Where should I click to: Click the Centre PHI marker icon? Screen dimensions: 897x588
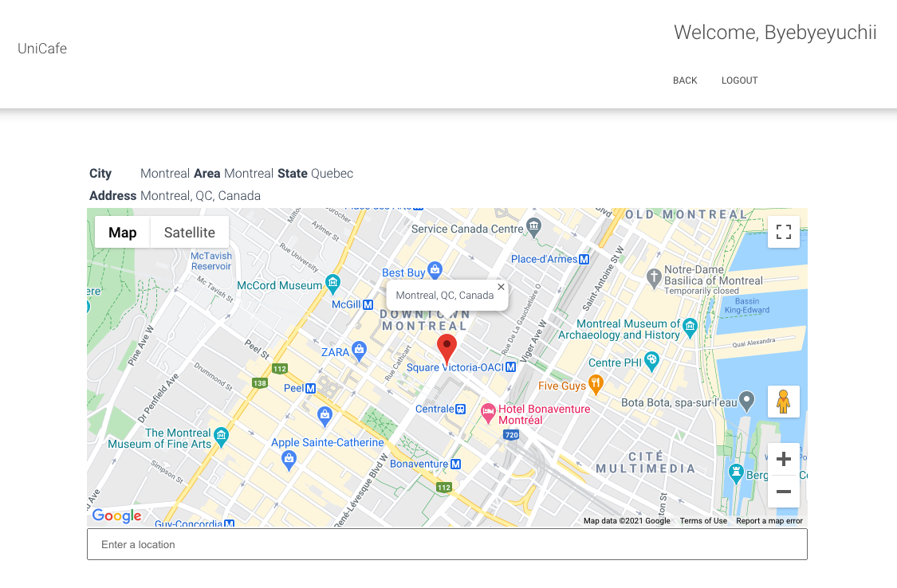coord(651,361)
